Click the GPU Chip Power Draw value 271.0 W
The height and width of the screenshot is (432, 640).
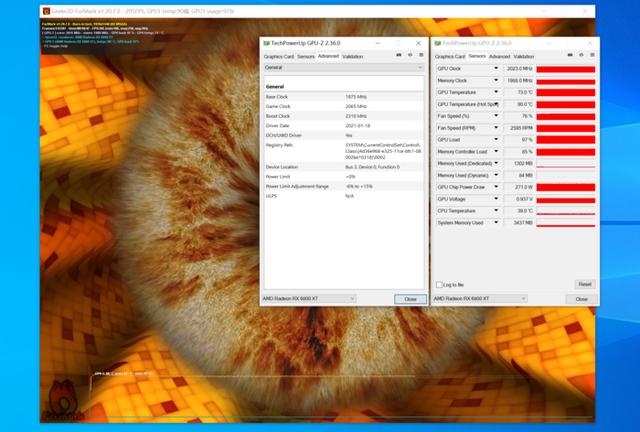pos(519,187)
